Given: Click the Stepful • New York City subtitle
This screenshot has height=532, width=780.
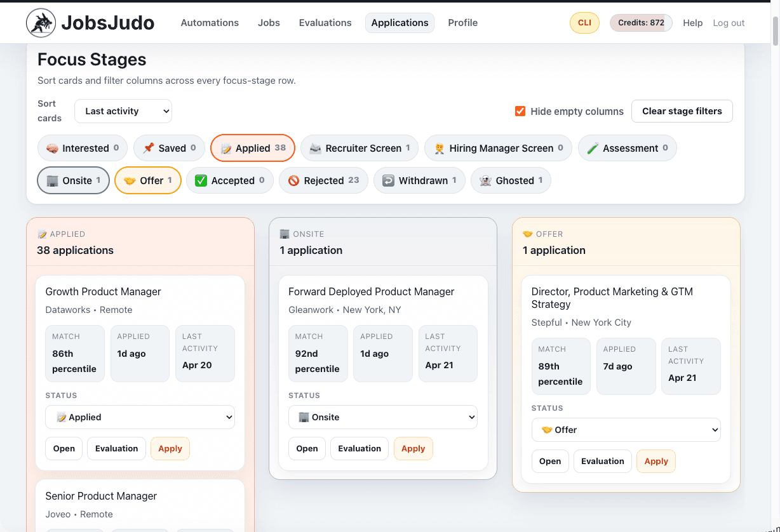Looking at the screenshot, I should 581,323.
